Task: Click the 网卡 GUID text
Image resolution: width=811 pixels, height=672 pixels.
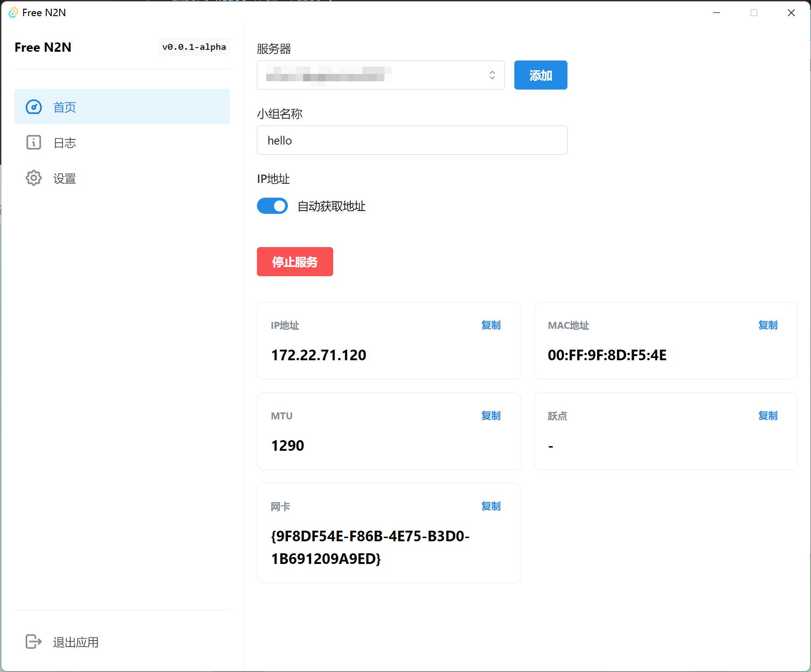Action: [370, 547]
